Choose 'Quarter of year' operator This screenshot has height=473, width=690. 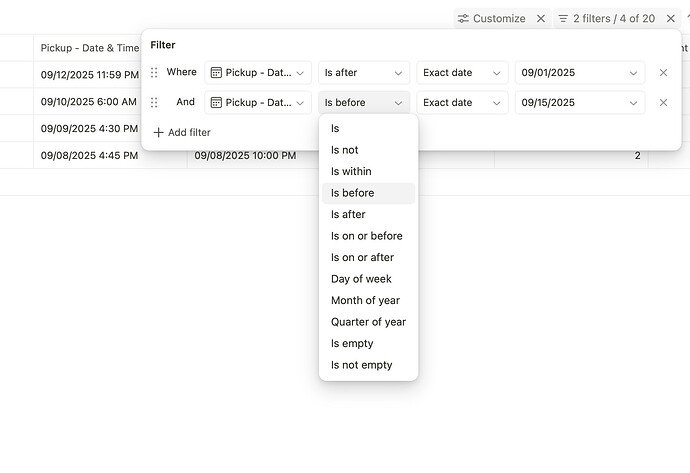[368, 322]
